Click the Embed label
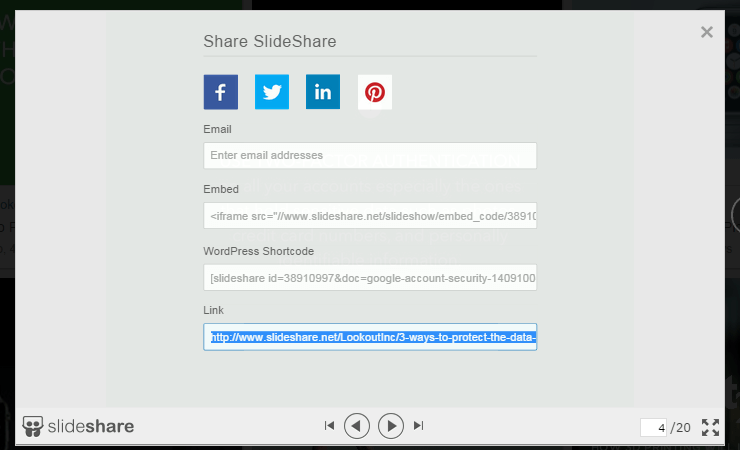This screenshot has height=450, width=740. coord(221,189)
